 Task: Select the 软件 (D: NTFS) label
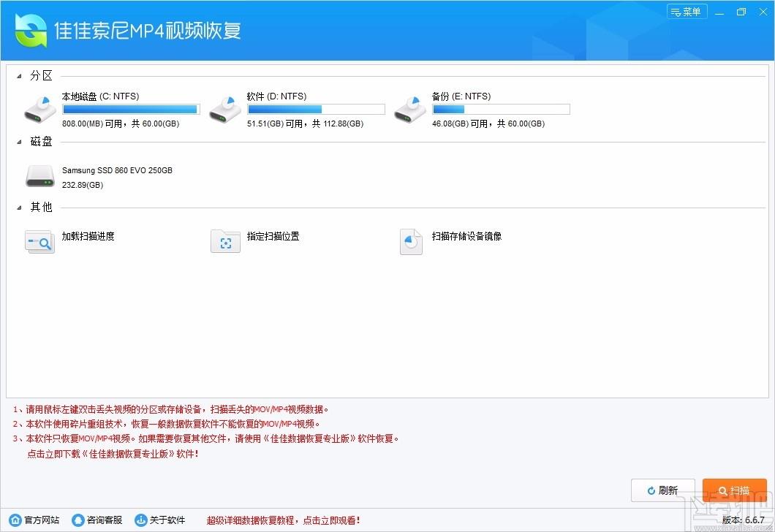click(x=277, y=96)
